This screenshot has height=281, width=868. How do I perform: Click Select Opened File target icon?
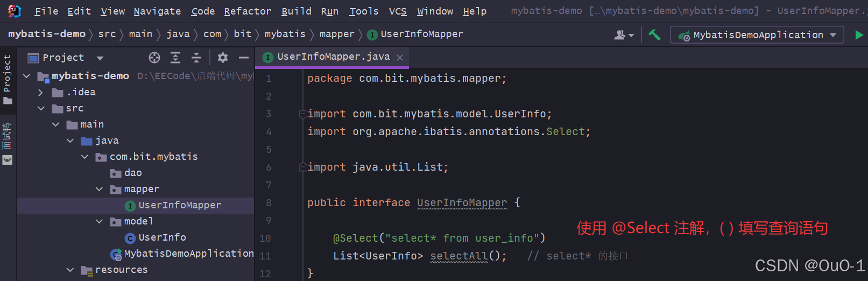[154, 58]
